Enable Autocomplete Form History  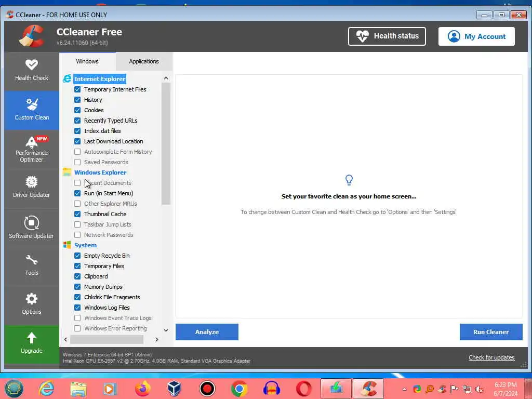point(77,152)
